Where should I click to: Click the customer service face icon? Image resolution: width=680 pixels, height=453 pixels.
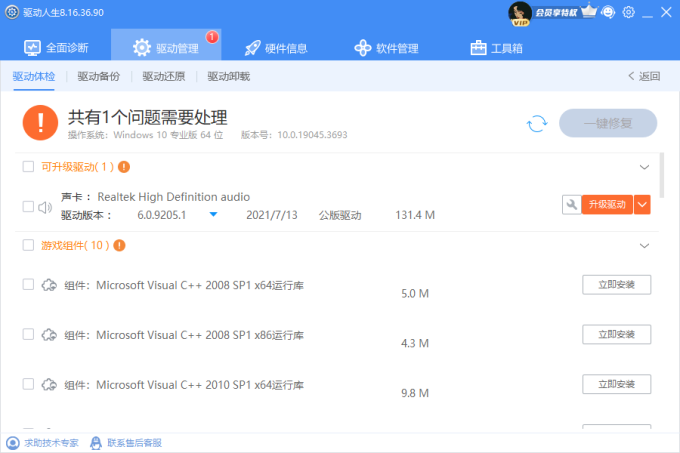click(608, 12)
